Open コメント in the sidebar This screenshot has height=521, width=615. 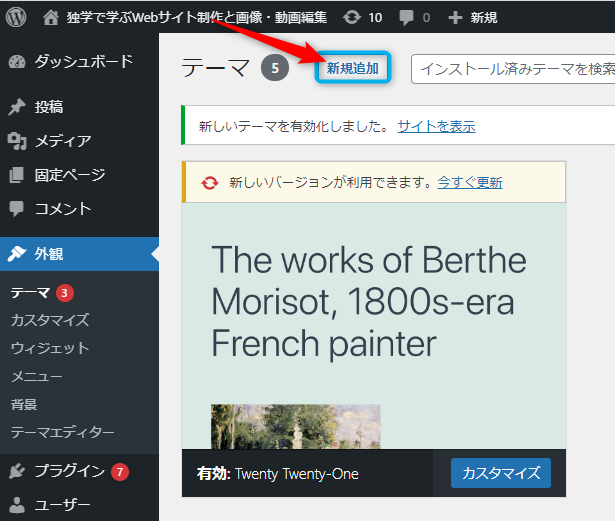(63, 209)
